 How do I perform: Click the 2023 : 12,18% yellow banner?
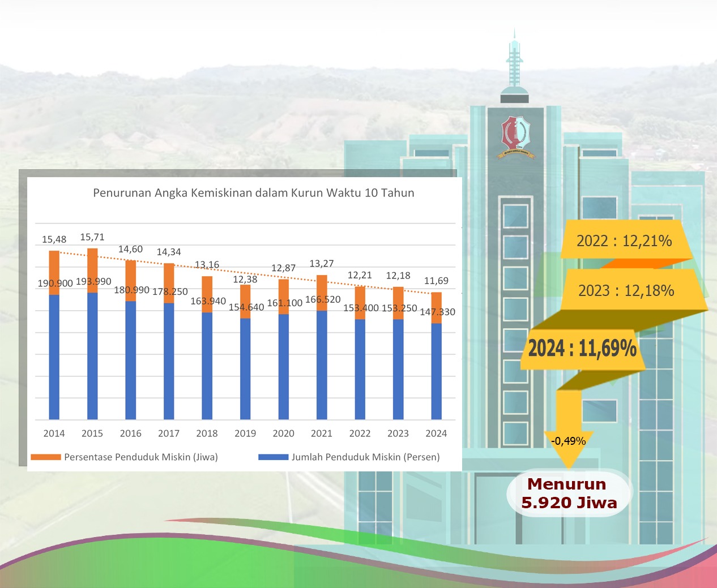click(x=628, y=290)
